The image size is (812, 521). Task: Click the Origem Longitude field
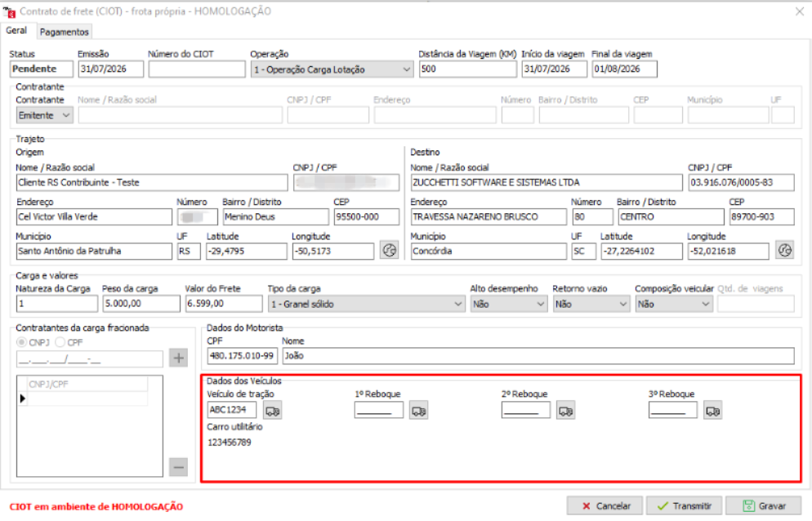click(x=333, y=252)
